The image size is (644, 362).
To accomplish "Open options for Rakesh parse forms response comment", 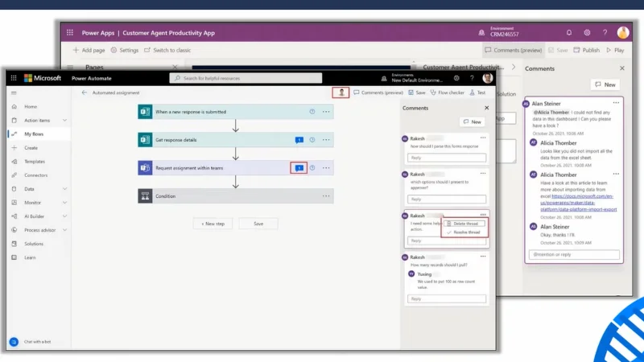I will pyautogui.click(x=483, y=138).
